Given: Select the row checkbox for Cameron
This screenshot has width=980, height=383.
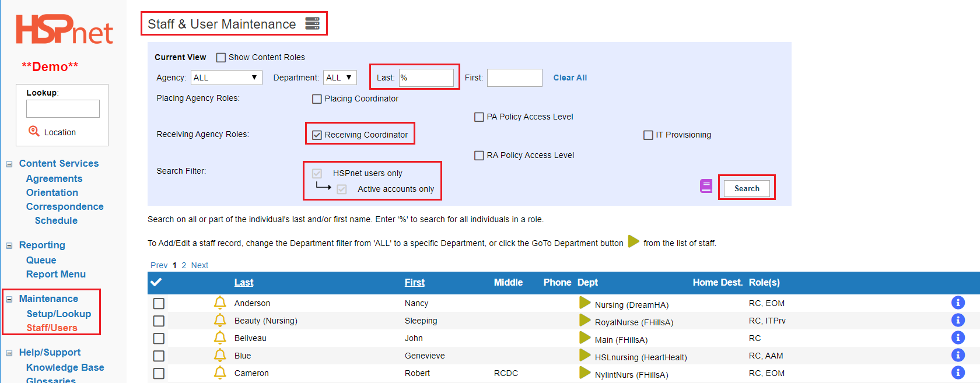Looking at the screenshot, I should pyautogui.click(x=159, y=374).
